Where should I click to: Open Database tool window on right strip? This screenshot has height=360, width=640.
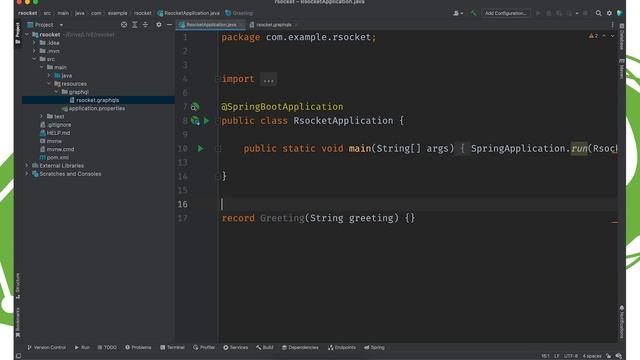(x=622, y=37)
